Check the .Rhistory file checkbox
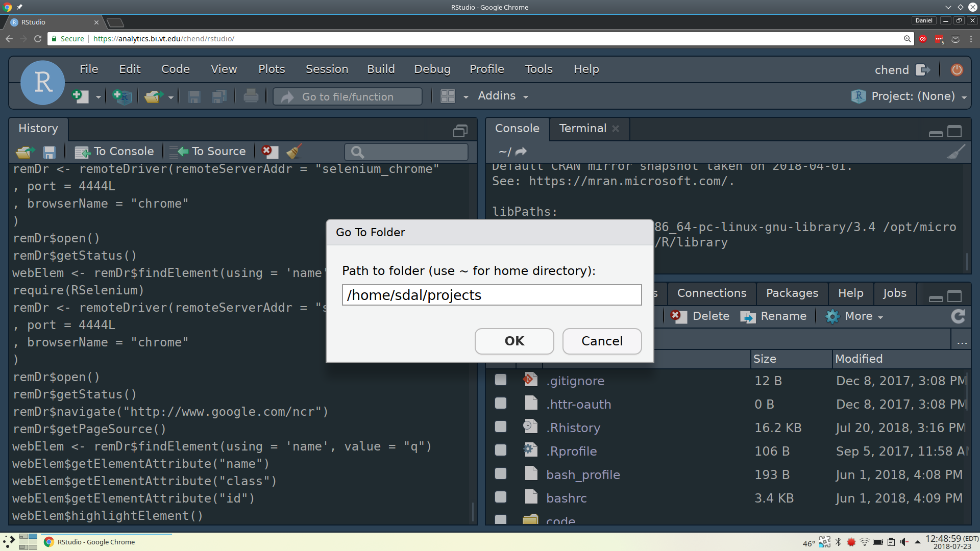Screen dimensions: 980x551 point(501,427)
